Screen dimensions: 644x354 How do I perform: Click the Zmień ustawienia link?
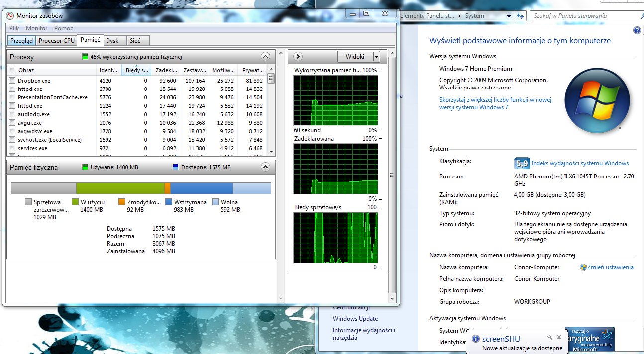[x=610, y=267]
